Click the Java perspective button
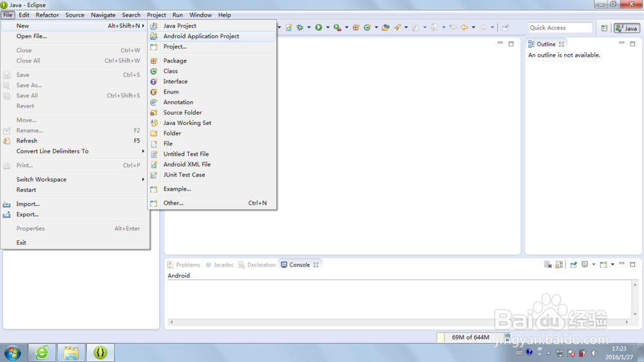This screenshot has width=644, height=362. [x=627, y=28]
